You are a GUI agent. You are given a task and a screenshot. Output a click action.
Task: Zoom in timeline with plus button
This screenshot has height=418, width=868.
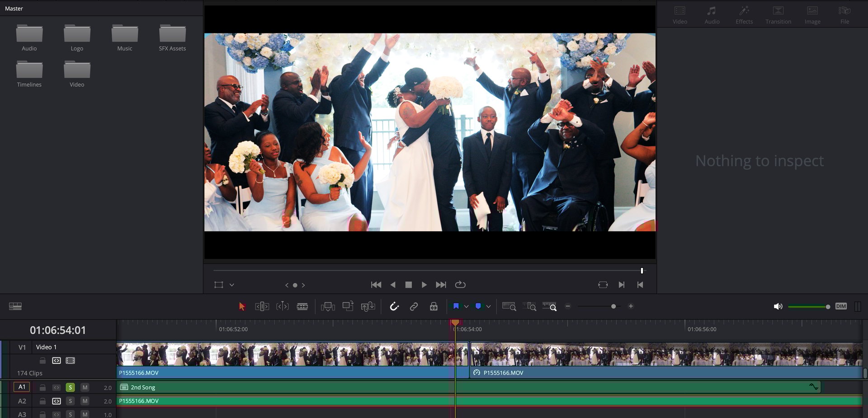[x=631, y=306]
